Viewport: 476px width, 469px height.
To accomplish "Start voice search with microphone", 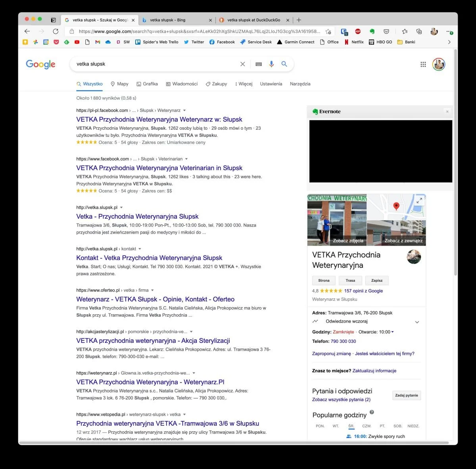I will pyautogui.click(x=271, y=64).
